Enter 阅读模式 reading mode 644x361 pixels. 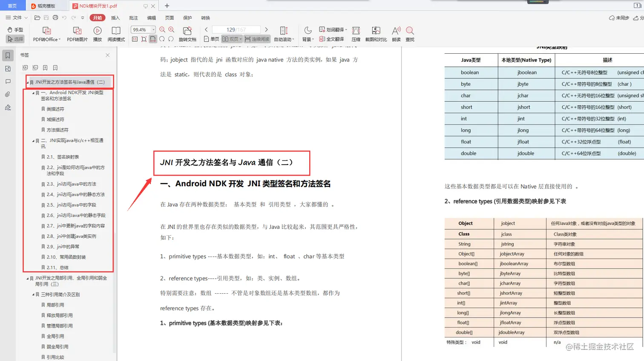coord(116,34)
